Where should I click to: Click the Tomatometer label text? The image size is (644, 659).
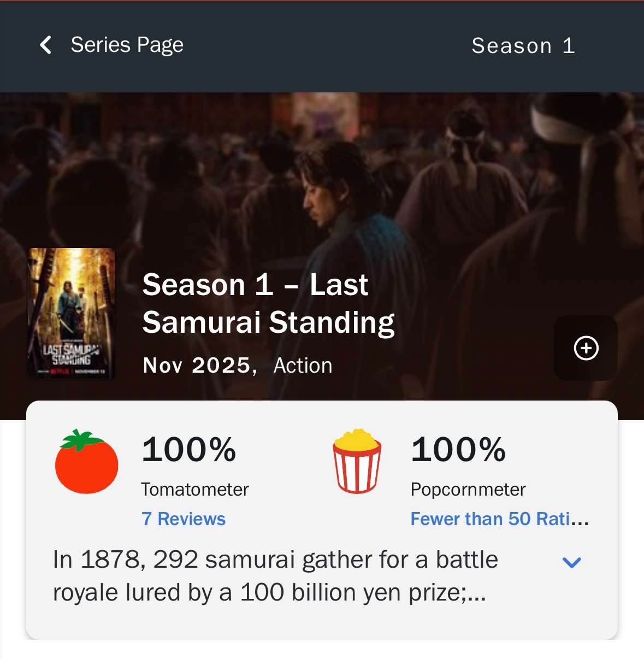click(195, 490)
